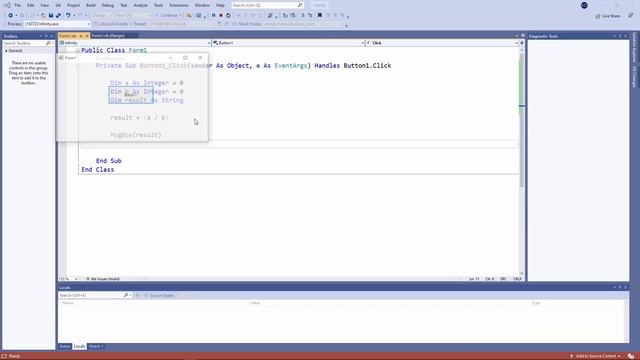The width and height of the screenshot is (640, 360).
Task: Open the Help menu
Action: coord(220,5)
